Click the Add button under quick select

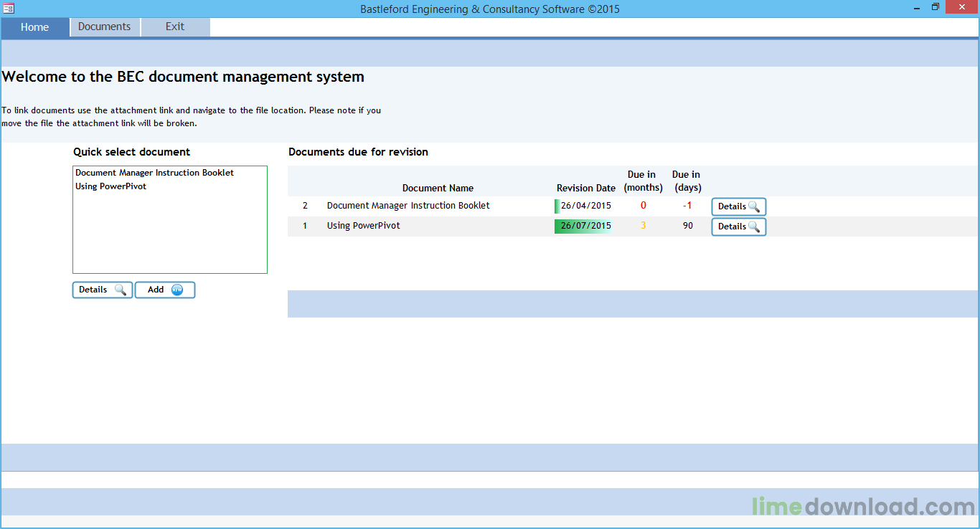pyautogui.click(x=165, y=290)
